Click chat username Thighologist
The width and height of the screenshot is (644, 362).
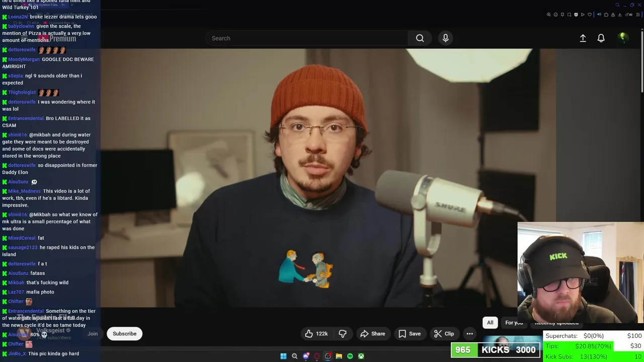coord(22,93)
